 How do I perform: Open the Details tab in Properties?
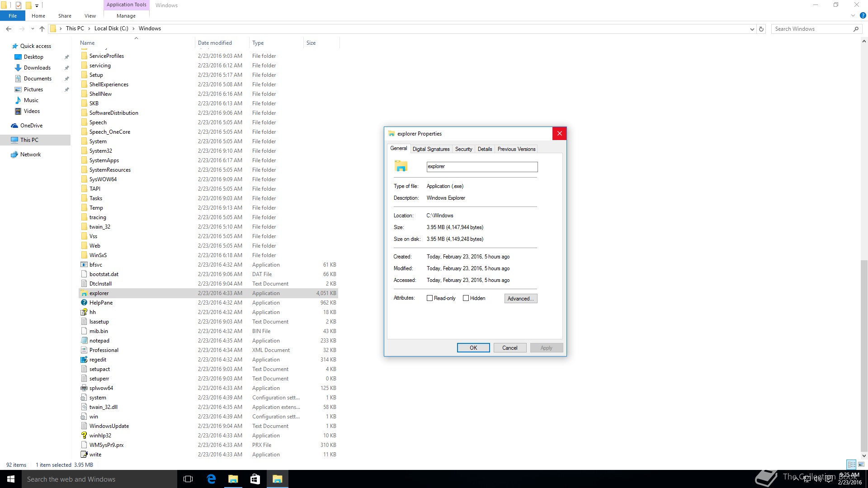click(485, 149)
